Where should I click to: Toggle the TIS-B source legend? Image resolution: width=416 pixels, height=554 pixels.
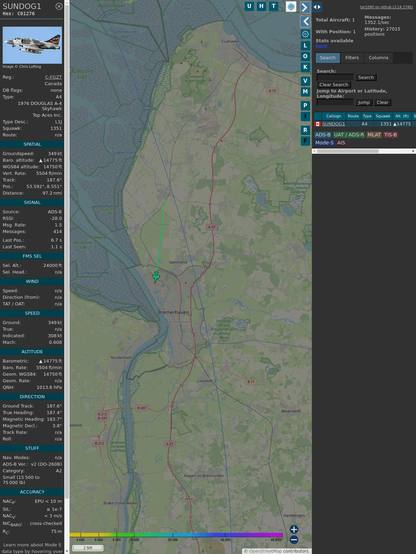click(391, 135)
